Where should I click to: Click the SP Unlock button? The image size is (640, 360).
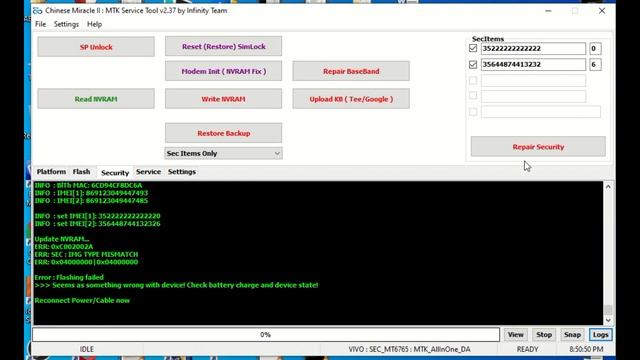96,47
